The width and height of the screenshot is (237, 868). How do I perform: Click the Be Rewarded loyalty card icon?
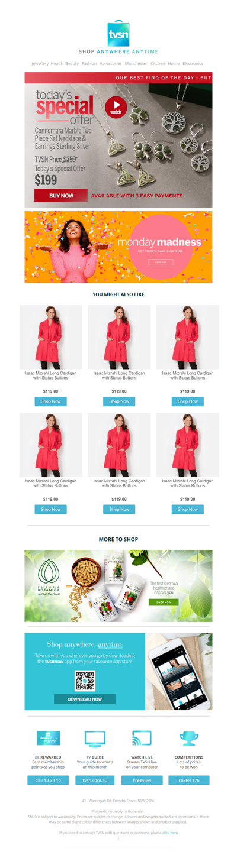pos(49,739)
